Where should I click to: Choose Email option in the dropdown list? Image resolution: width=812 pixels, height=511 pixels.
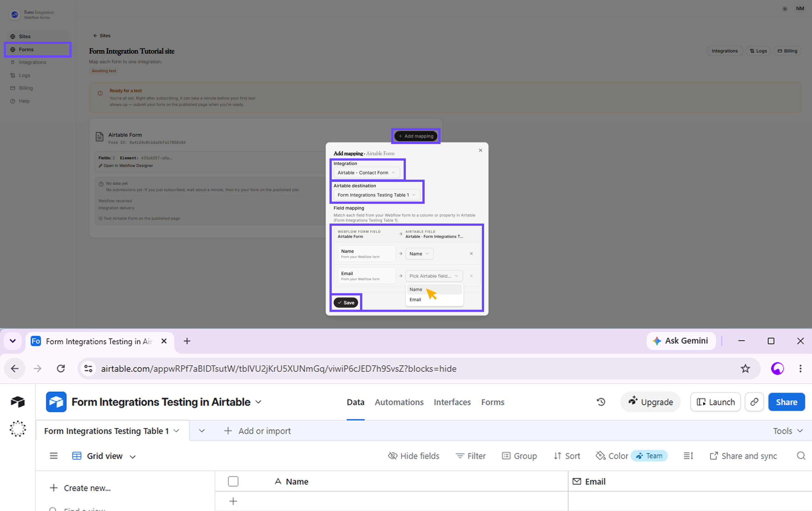[x=434, y=300]
